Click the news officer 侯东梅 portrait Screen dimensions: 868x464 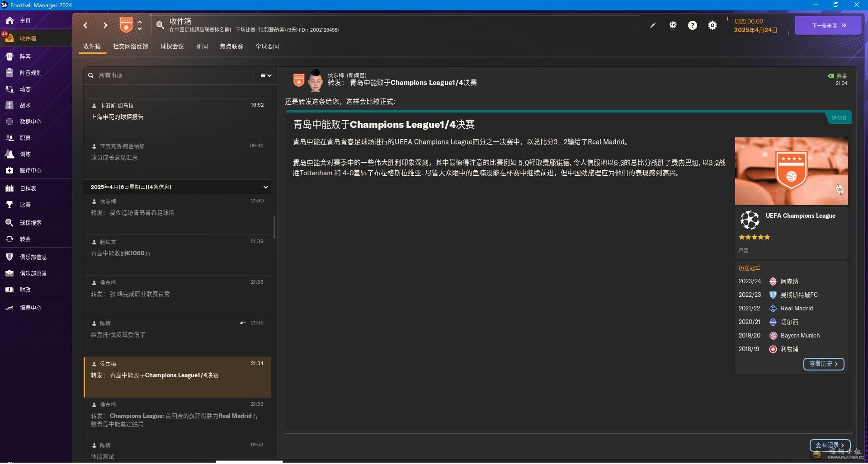click(316, 80)
